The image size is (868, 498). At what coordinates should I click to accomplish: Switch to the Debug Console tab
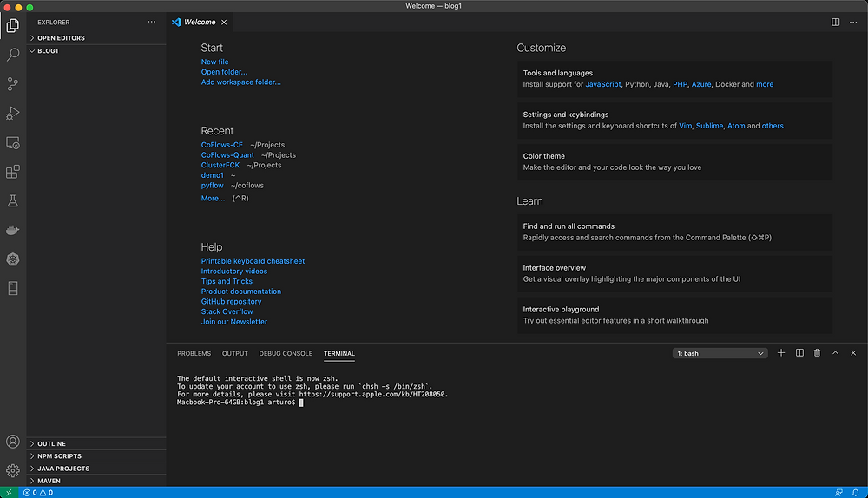[286, 354]
